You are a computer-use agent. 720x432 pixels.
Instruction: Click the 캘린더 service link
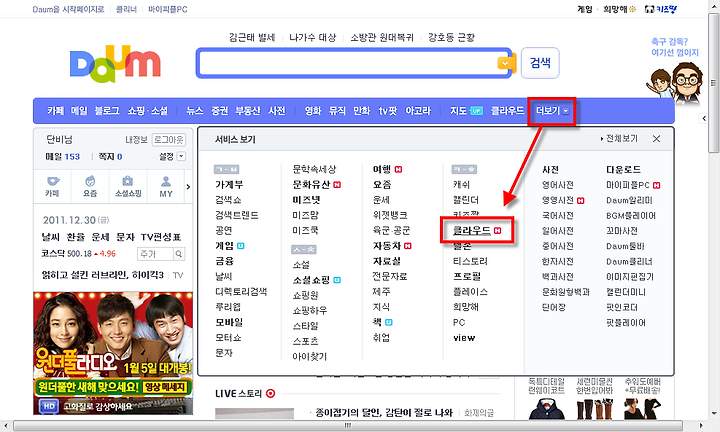coord(466,200)
